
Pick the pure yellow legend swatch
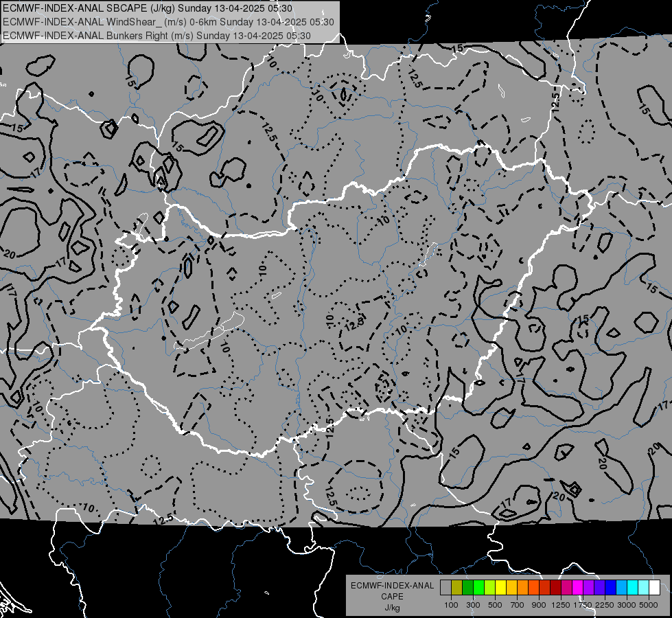point(500,588)
